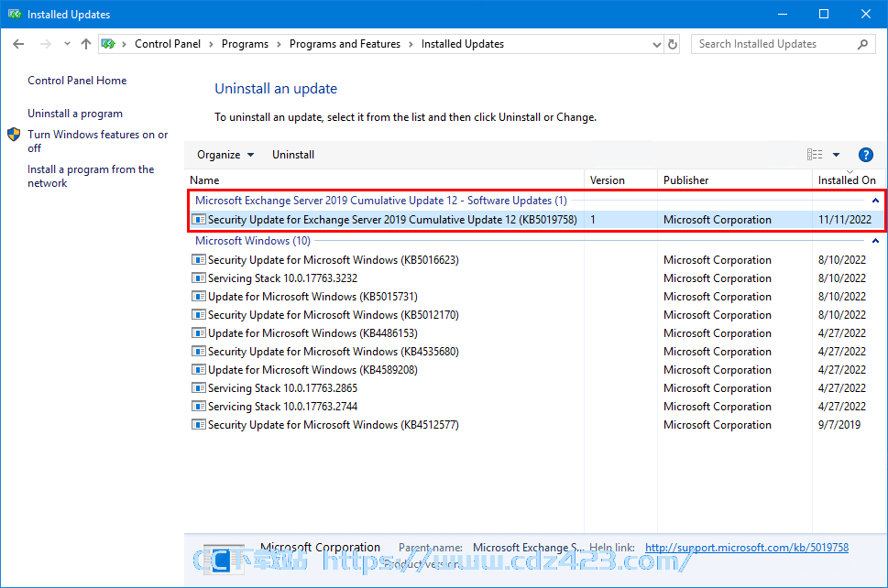Screen dimensions: 888x588
Task: Click the Installed Updates breadcrumb
Action: (x=463, y=44)
